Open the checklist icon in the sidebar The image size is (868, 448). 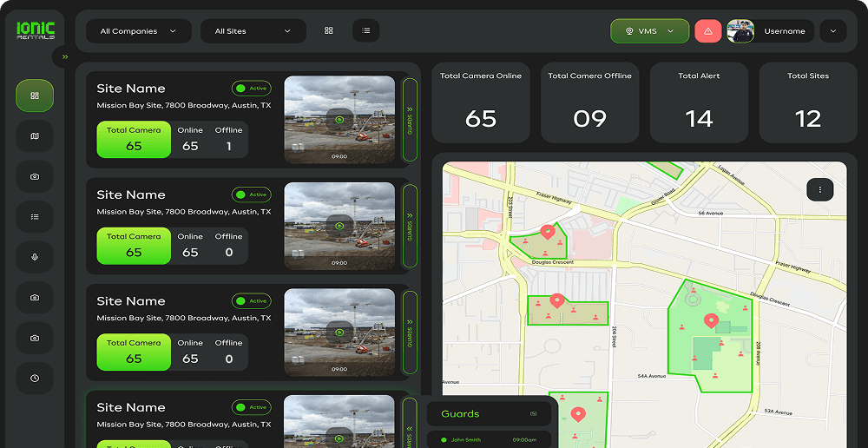(35, 217)
